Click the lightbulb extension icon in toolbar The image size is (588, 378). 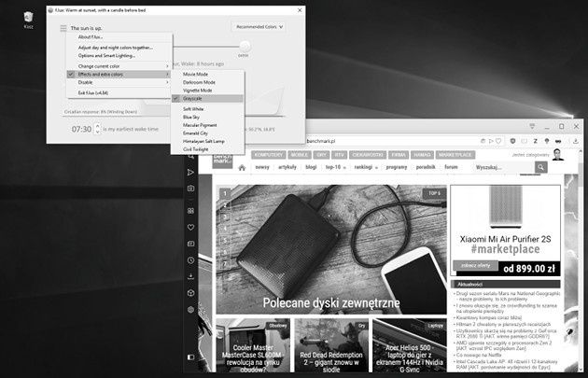click(x=547, y=141)
